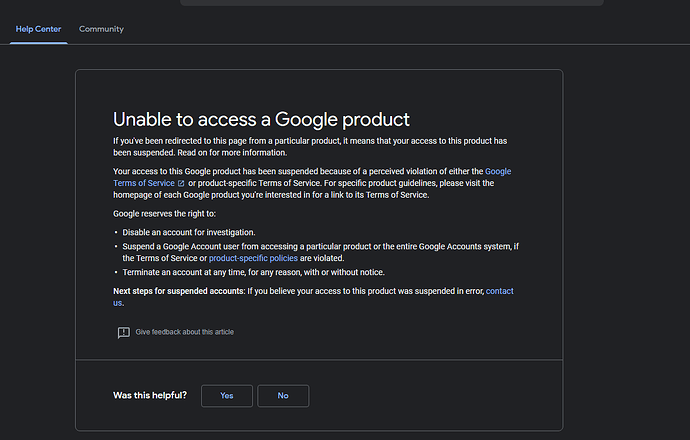Answer Yes to Was this helpful
Image resolution: width=690 pixels, height=440 pixels.
(x=227, y=396)
